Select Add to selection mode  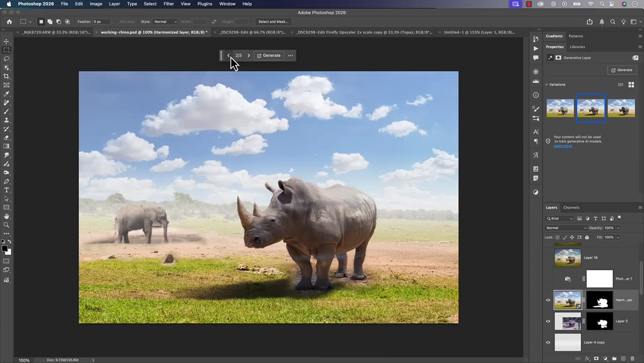click(49, 21)
